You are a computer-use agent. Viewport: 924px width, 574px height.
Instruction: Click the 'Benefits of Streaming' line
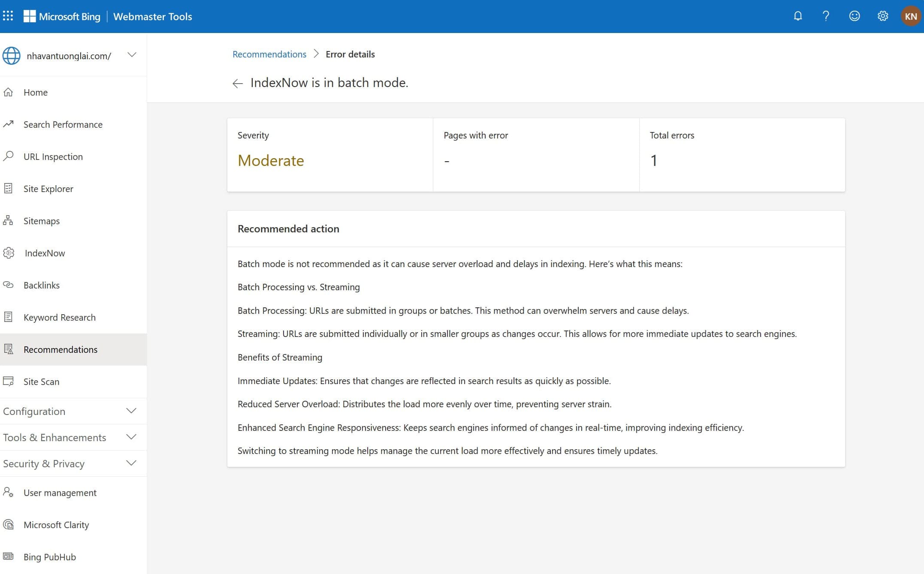pos(280,357)
